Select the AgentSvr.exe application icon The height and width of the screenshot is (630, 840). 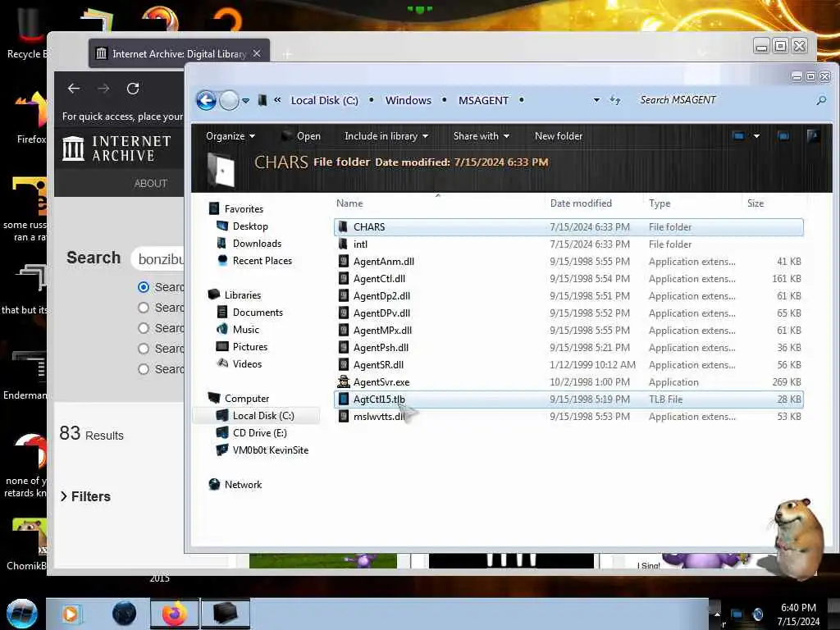[344, 381]
